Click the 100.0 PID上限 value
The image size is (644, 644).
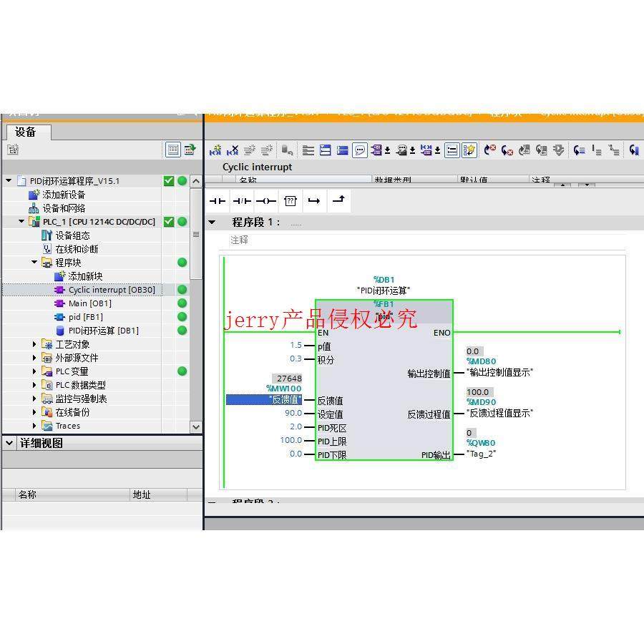(x=291, y=440)
